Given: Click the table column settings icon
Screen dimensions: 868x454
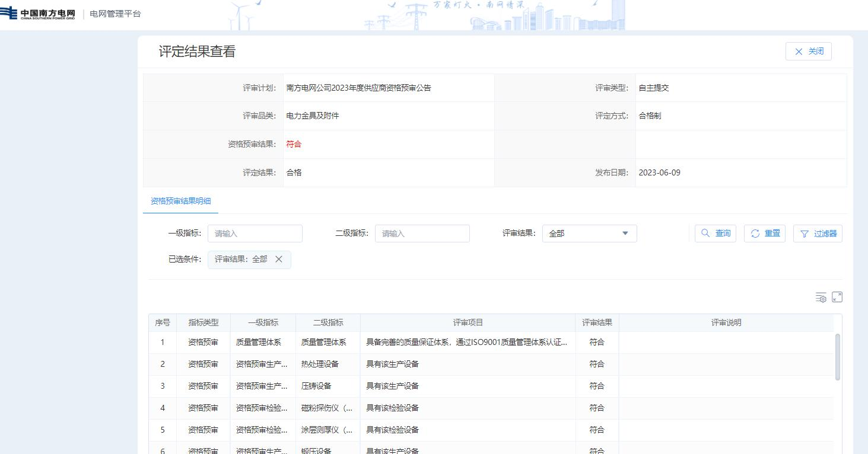Looking at the screenshot, I should pyautogui.click(x=821, y=298).
